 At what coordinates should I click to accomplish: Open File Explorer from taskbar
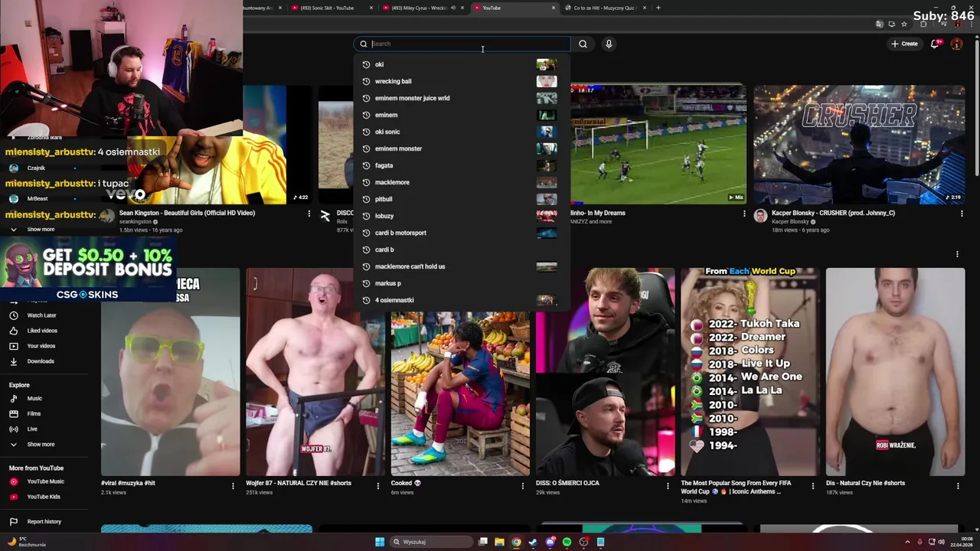tap(499, 542)
